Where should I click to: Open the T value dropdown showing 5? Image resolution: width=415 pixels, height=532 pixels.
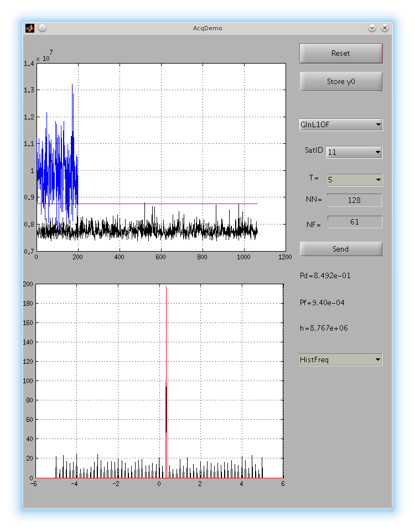(354, 180)
